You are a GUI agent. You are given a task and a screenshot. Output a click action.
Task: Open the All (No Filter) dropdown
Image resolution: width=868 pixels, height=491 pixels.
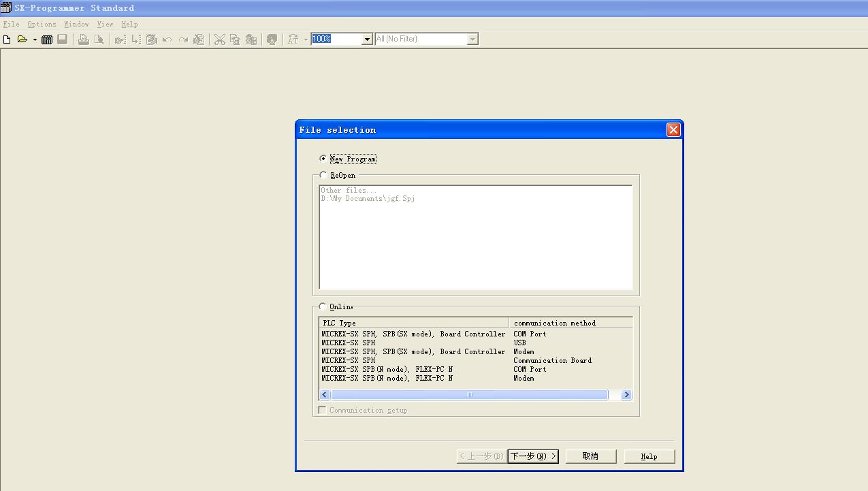[472, 39]
